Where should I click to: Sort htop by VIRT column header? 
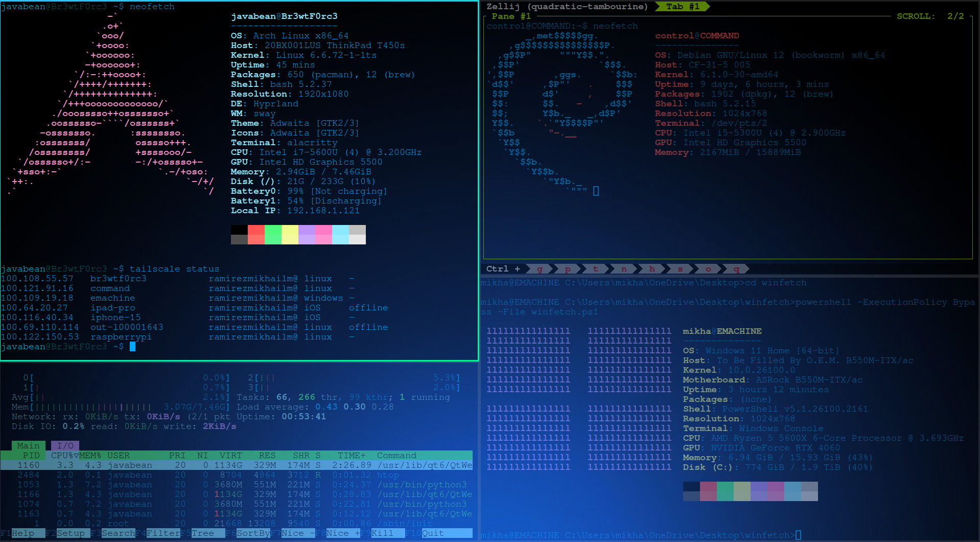(231, 455)
